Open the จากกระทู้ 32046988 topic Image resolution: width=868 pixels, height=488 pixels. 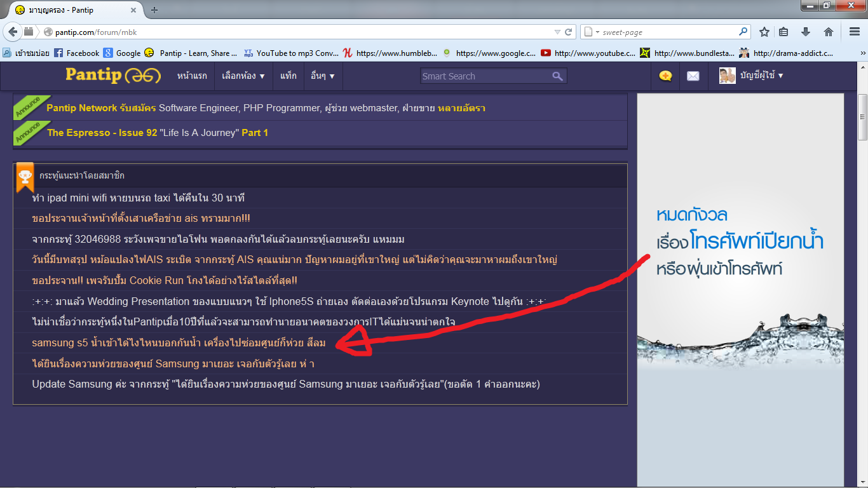point(218,240)
